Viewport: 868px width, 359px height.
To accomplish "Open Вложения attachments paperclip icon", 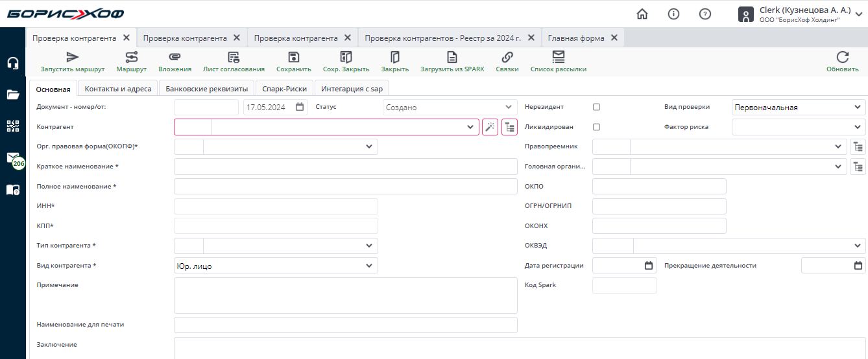I will click(175, 58).
